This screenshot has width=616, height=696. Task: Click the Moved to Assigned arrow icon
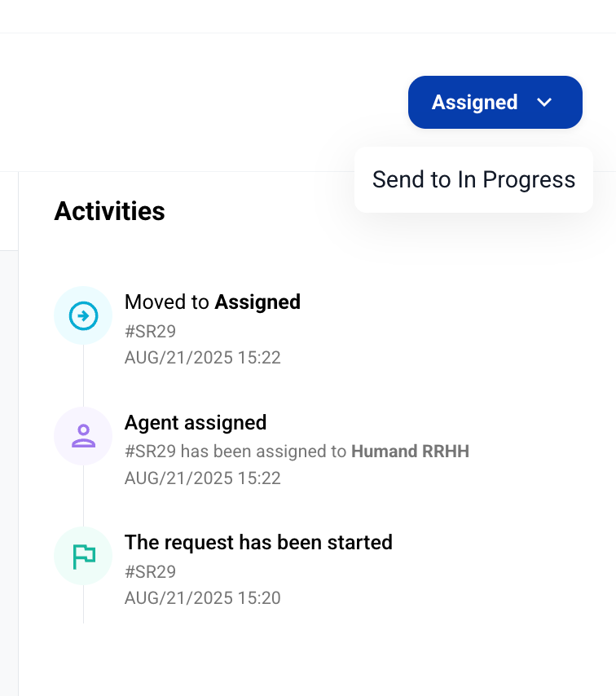(83, 315)
